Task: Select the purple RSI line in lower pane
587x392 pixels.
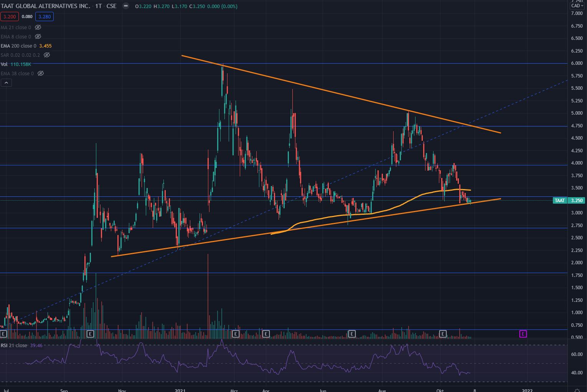Action: 248,361
